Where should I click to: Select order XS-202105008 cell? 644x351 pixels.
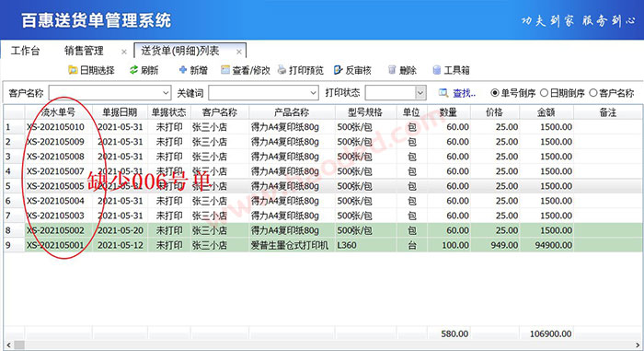[x=59, y=157]
